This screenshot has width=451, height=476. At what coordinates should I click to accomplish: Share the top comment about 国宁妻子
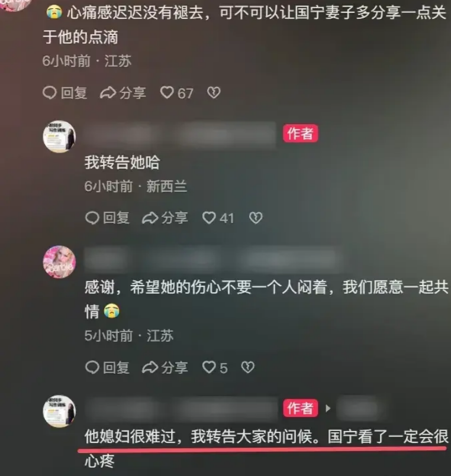pos(123,93)
